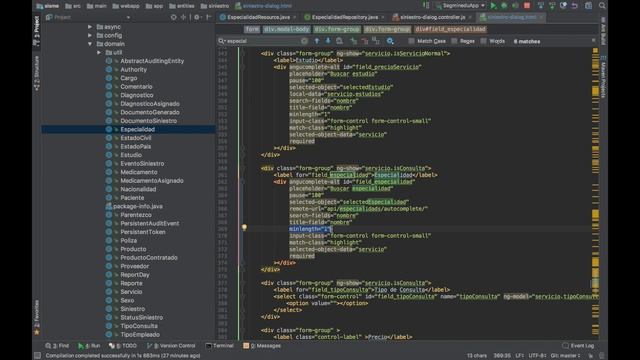The image size is (640, 360).
Task: Jump to next search occurrence arrow
Action: click(x=328, y=41)
